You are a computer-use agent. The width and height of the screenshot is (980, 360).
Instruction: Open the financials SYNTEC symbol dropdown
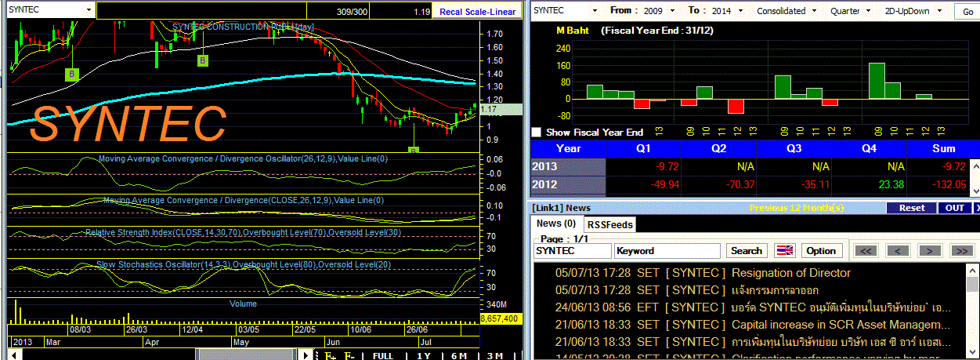point(595,11)
